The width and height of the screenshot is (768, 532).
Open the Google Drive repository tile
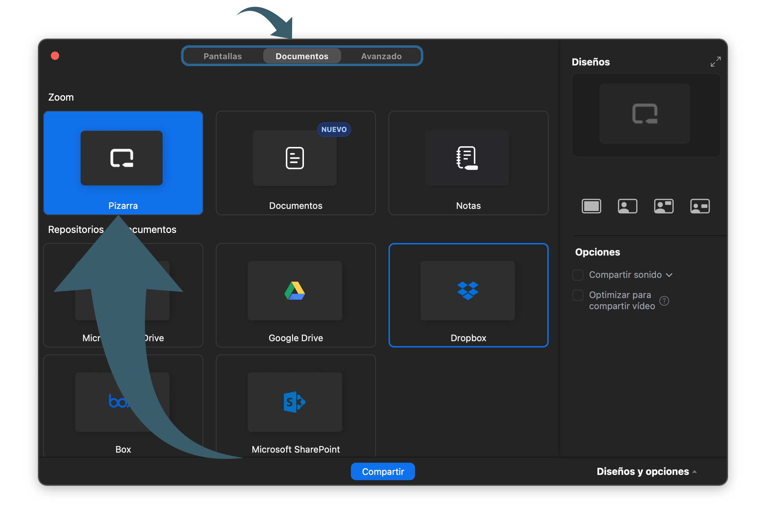(296, 295)
